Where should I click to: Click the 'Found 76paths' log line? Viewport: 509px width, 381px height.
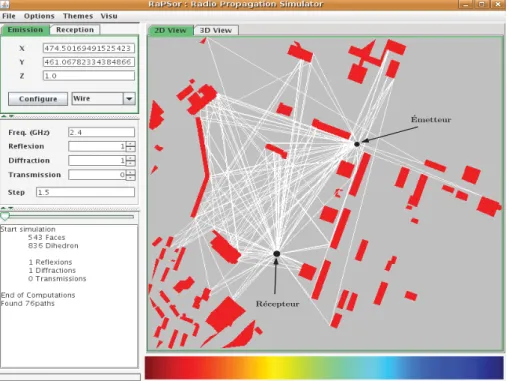pyautogui.click(x=28, y=303)
